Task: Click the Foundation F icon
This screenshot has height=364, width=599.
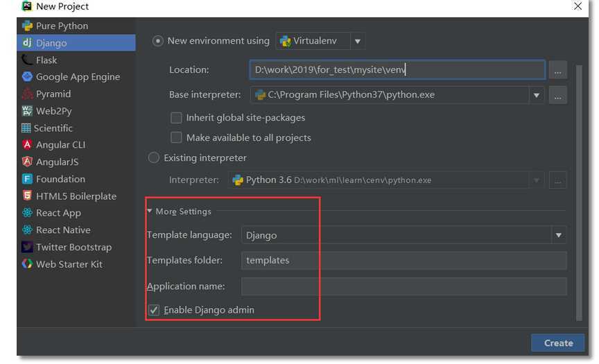Action: click(27, 179)
